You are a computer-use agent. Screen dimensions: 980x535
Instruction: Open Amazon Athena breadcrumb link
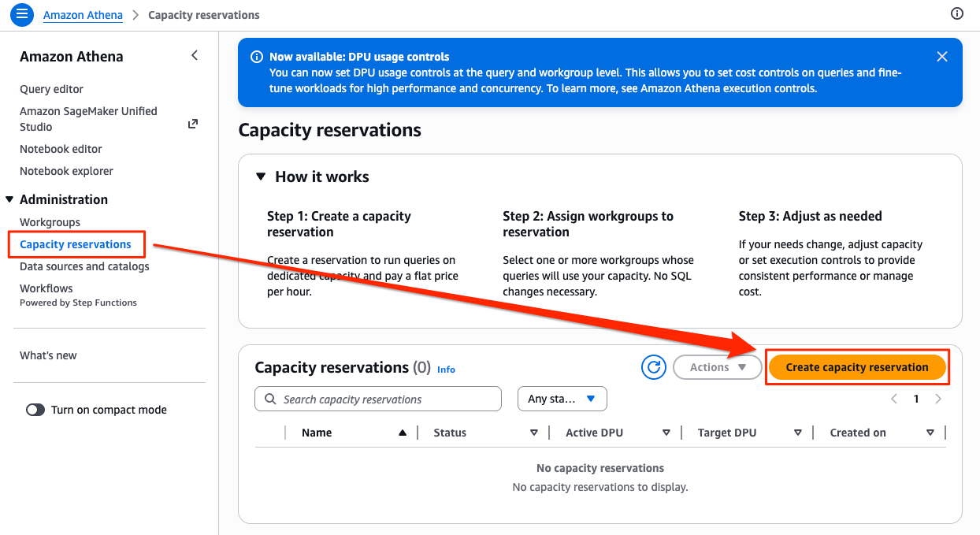83,15
